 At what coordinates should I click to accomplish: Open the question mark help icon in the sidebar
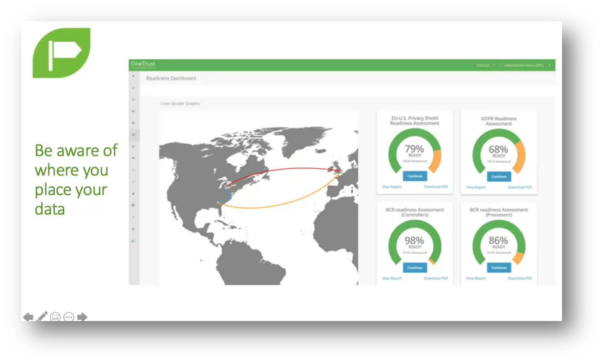[133, 217]
